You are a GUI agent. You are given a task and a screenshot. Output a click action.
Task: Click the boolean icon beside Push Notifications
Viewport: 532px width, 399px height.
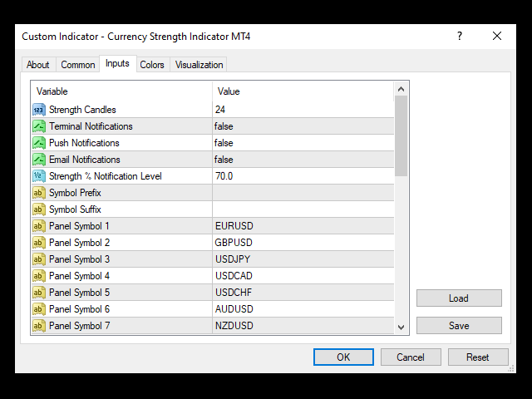[x=39, y=143]
